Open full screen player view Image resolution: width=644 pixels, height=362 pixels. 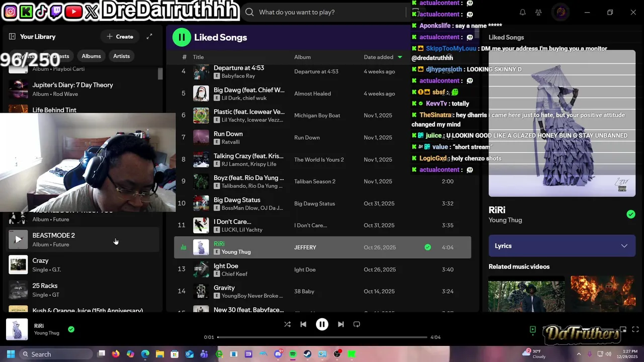(x=635, y=330)
